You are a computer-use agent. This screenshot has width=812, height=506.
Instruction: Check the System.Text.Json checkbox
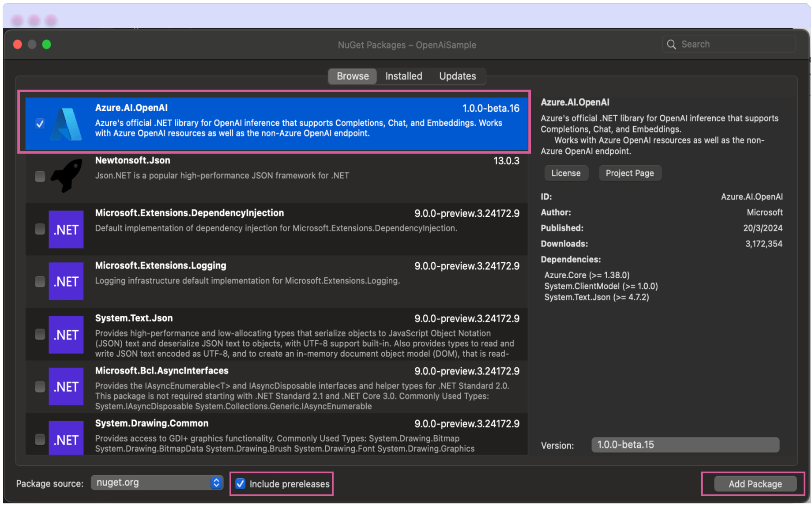40,334
